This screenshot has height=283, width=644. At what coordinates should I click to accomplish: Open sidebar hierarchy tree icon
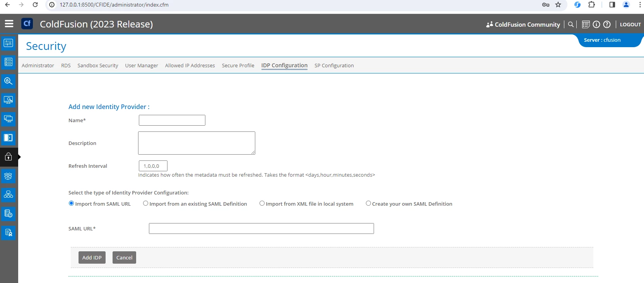click(9, 194)
